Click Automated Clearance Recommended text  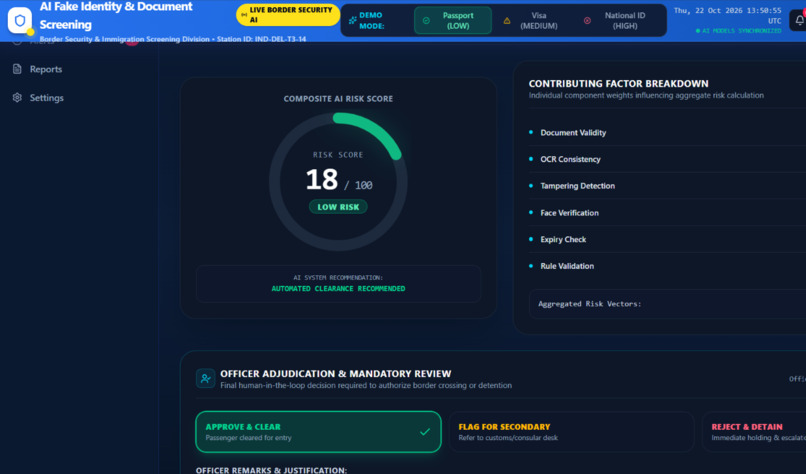coord(338,288)
